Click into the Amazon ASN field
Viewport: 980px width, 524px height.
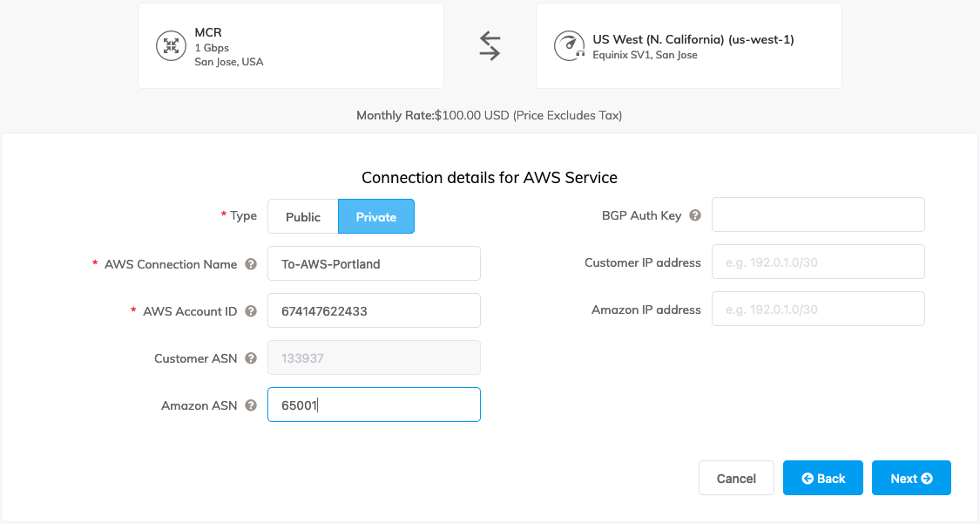point(374,405)
